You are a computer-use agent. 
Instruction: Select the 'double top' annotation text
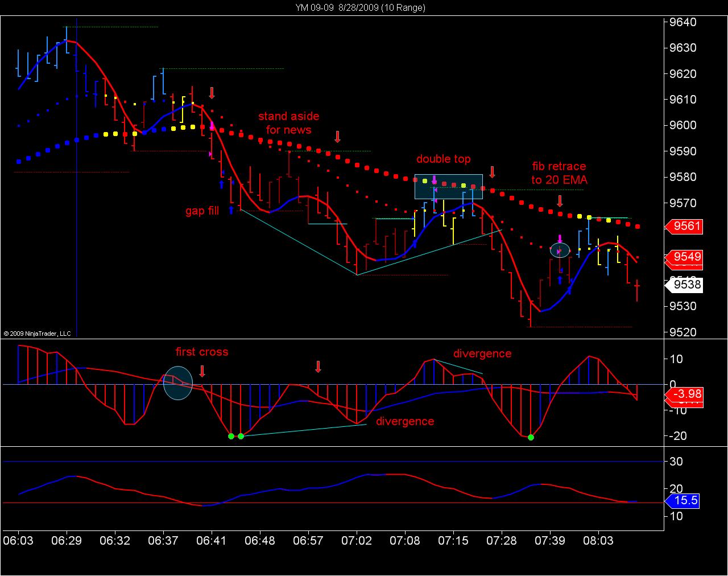pyautogui.click(x=443, y=159)
